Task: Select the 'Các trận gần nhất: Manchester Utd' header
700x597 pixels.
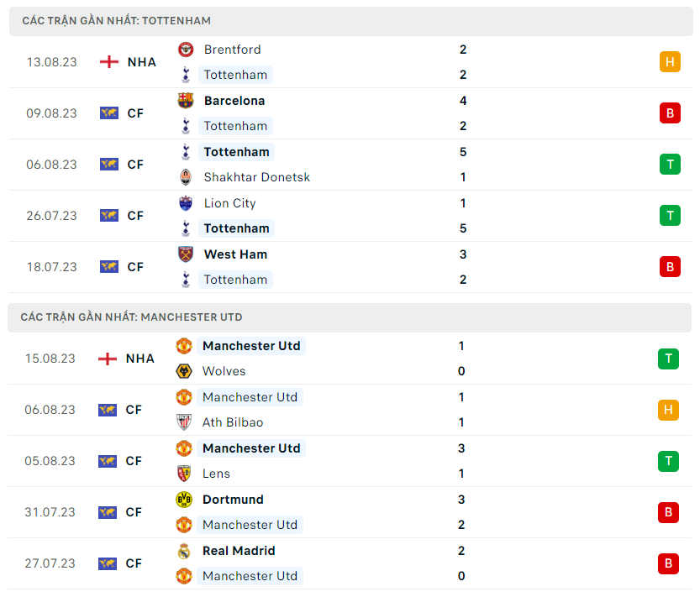Action: [132, 317]
